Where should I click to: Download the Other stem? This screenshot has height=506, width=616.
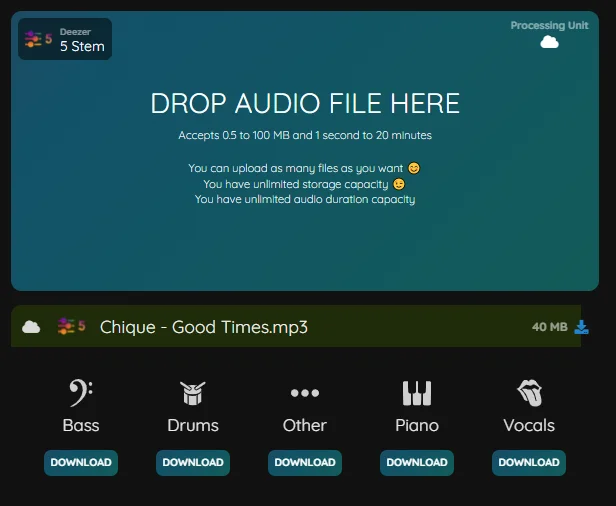coord(305,462)
